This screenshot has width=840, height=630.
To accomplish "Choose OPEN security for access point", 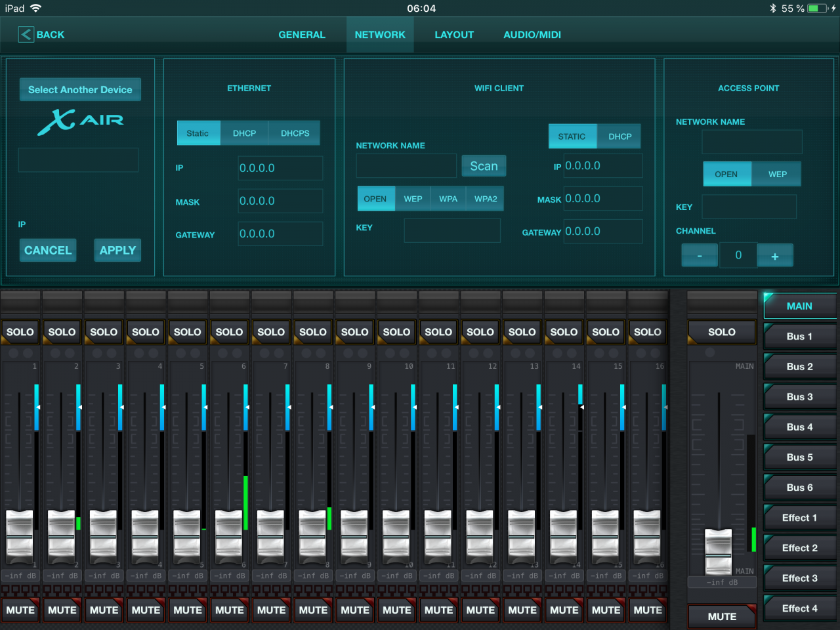I will (726, 174).
